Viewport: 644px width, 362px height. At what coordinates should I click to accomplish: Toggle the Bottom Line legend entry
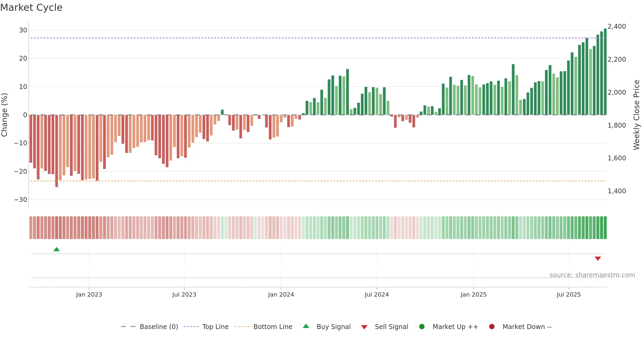click(x=264, y=327)
